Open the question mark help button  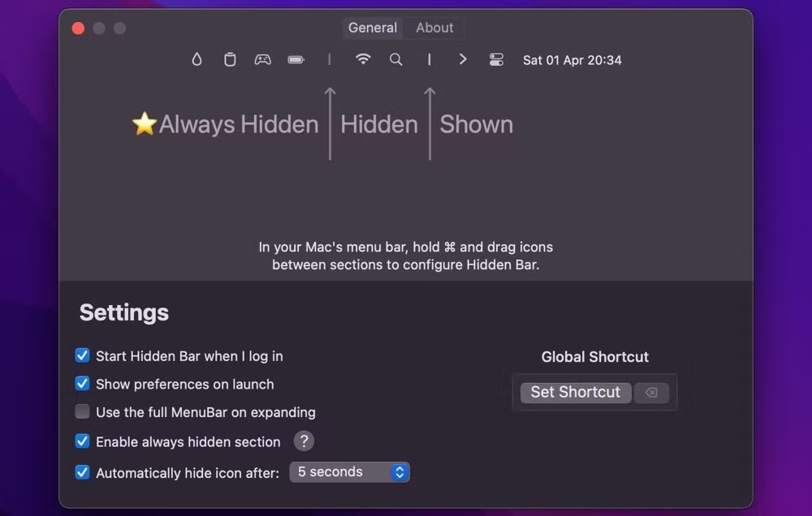(x=304, y=441)
